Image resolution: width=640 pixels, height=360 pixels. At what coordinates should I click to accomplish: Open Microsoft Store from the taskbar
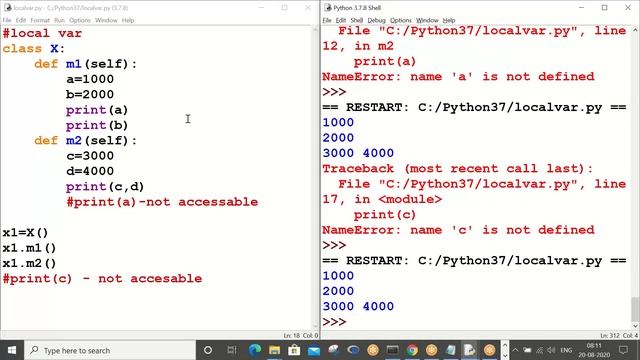tap(294, 350)
